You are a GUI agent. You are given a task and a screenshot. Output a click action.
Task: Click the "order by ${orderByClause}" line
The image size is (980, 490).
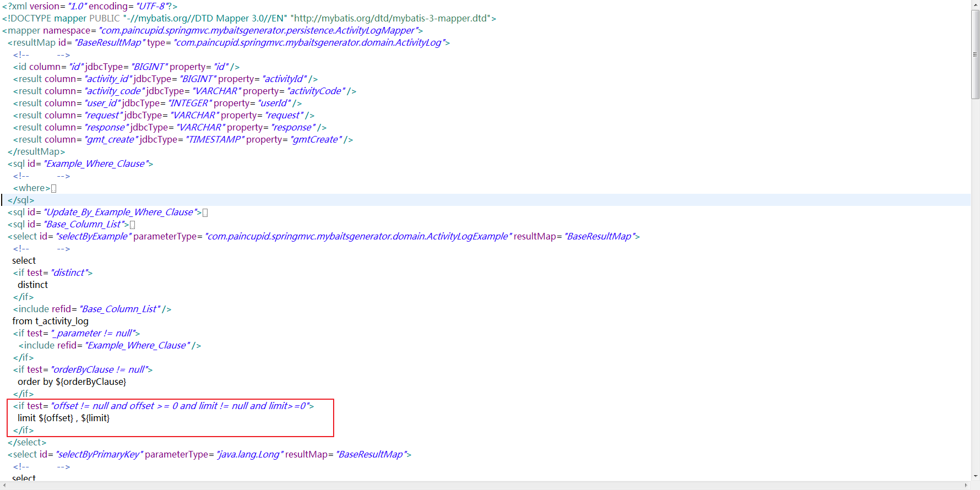click(x=72, y=382)
